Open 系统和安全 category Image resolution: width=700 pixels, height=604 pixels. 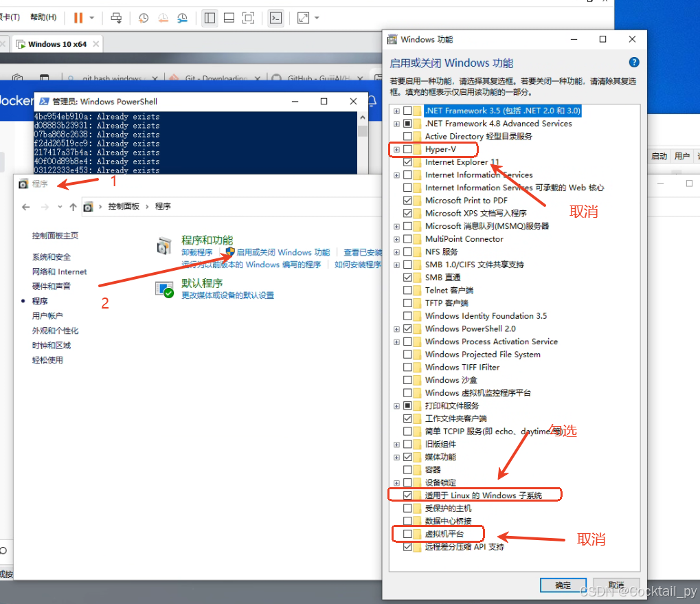pyautogui.click(x=52, y=257)
